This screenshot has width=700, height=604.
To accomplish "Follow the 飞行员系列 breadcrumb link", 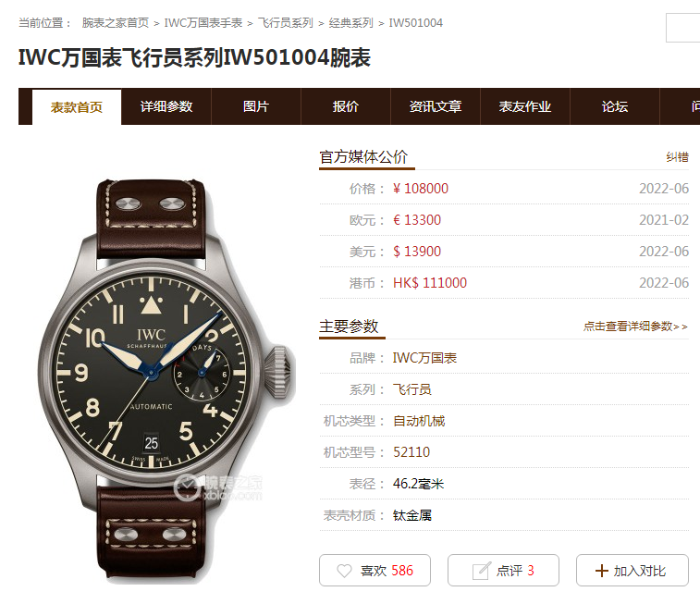I will click(x=286, y=23).
